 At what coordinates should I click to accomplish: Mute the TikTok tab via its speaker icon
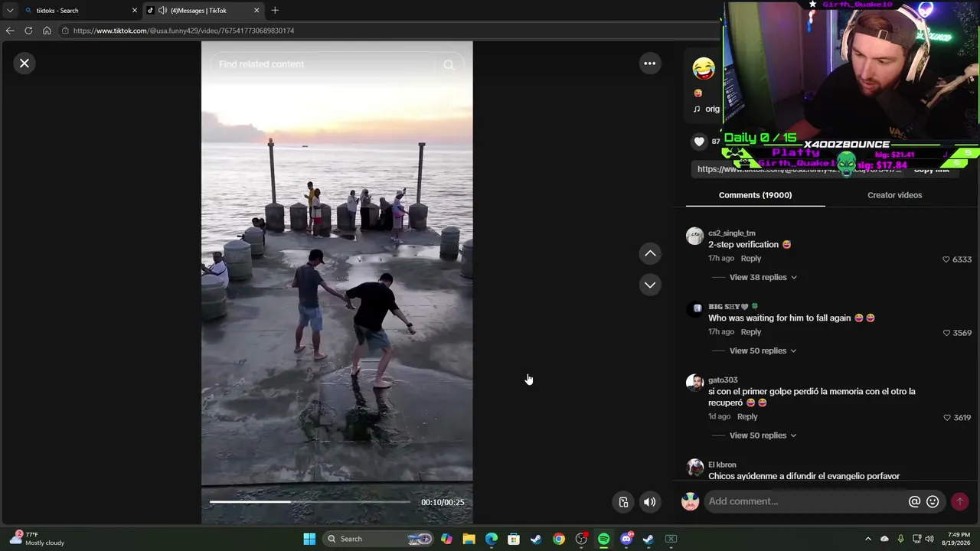click(x=162, y=11)
